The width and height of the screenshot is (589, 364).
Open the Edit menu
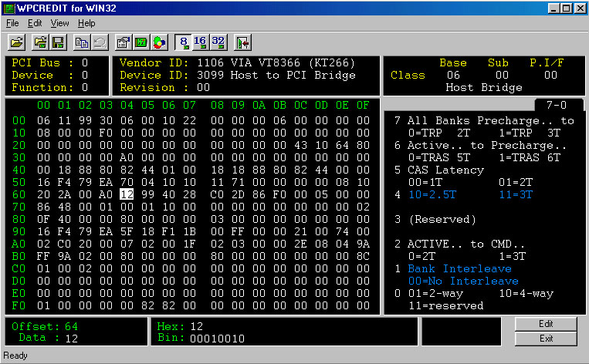click(x=35, y=23)
